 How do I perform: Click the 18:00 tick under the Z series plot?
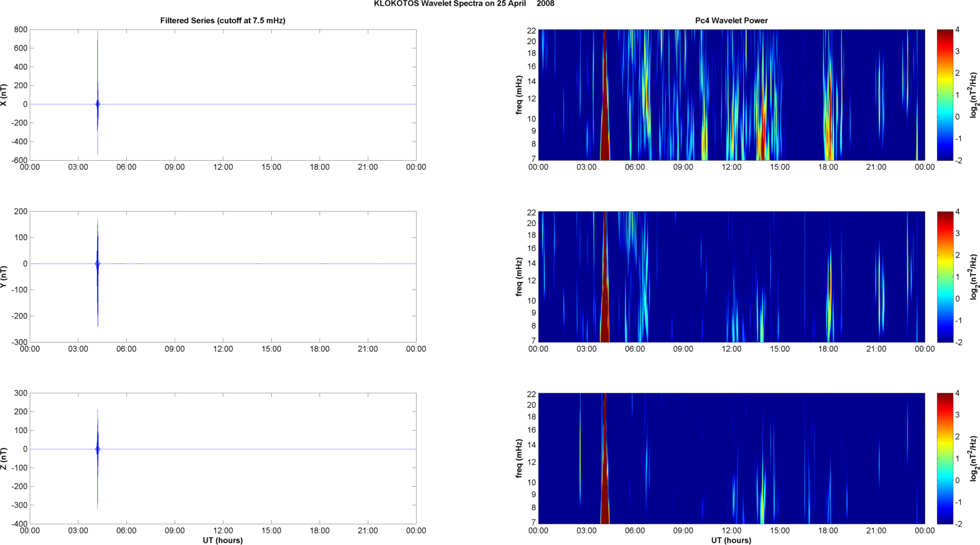point(320,531)
